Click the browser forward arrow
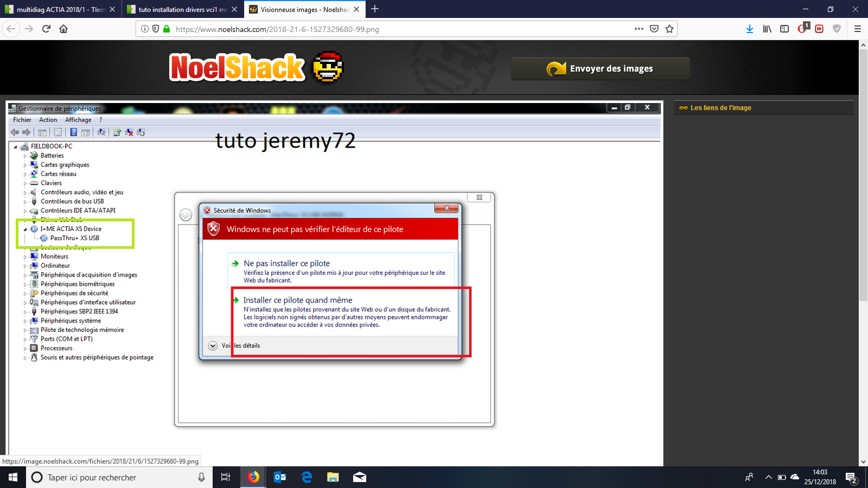This screenshot has height=488, width=868. (29, 29)
